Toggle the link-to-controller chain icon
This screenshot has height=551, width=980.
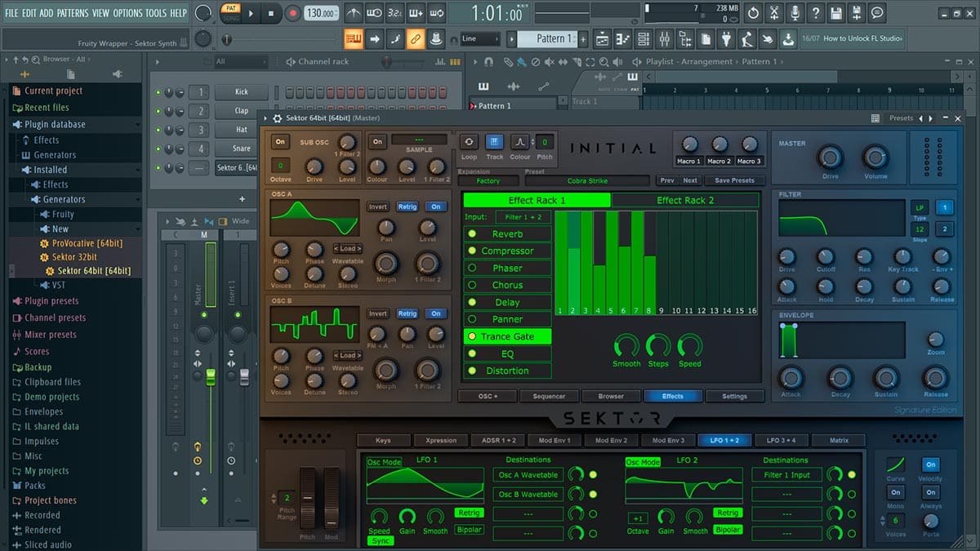[x=415, y=39]
